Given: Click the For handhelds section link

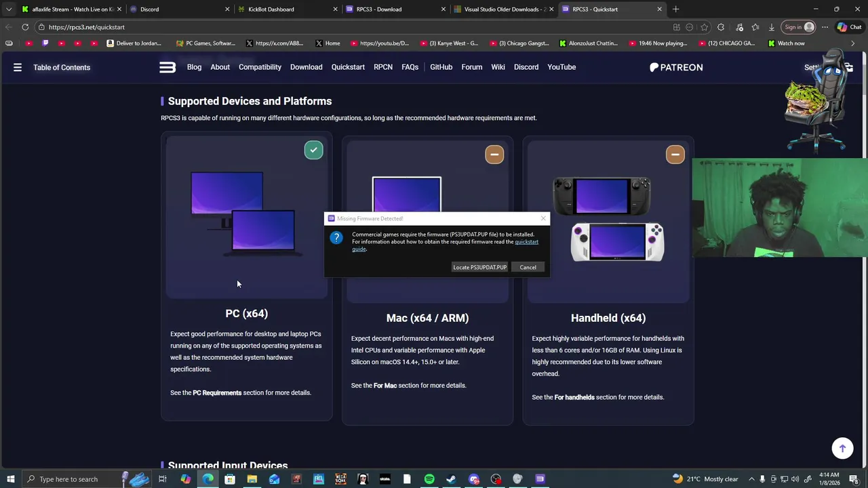Looking at the screenshot, I should pos(574,397).
